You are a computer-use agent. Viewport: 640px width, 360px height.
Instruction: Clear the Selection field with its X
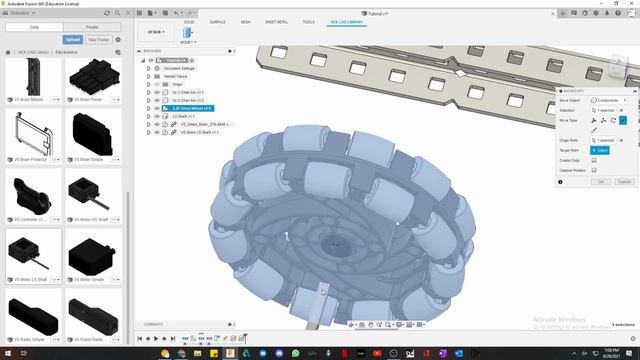tap(621, 110)
